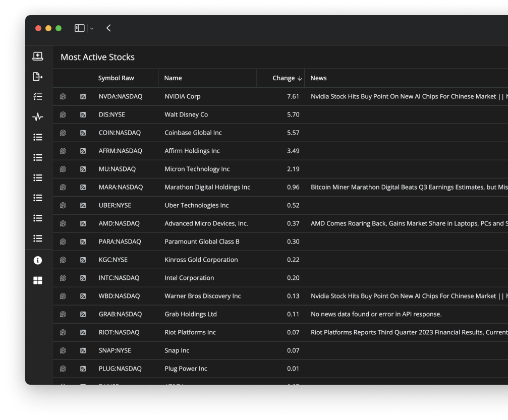Click the spiral icon in DIS row

(63, 114)
